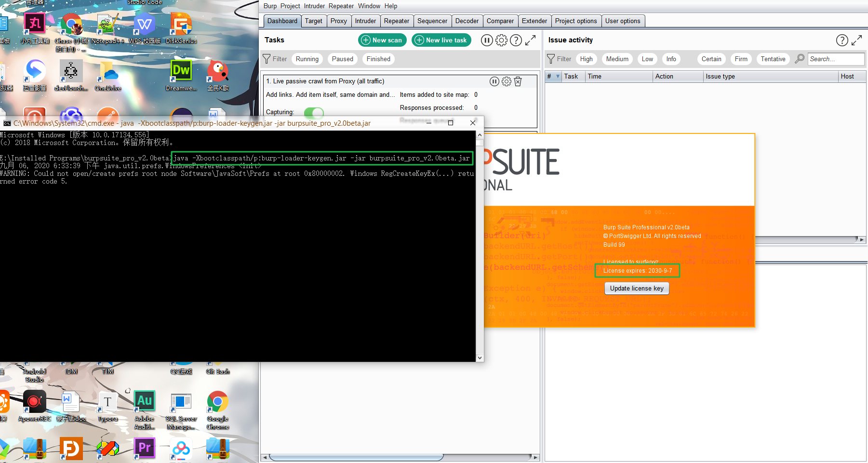Toggle Running task filter
This screenshot has height=463, width=868.
pyautogui.click(x=307, y=59)
